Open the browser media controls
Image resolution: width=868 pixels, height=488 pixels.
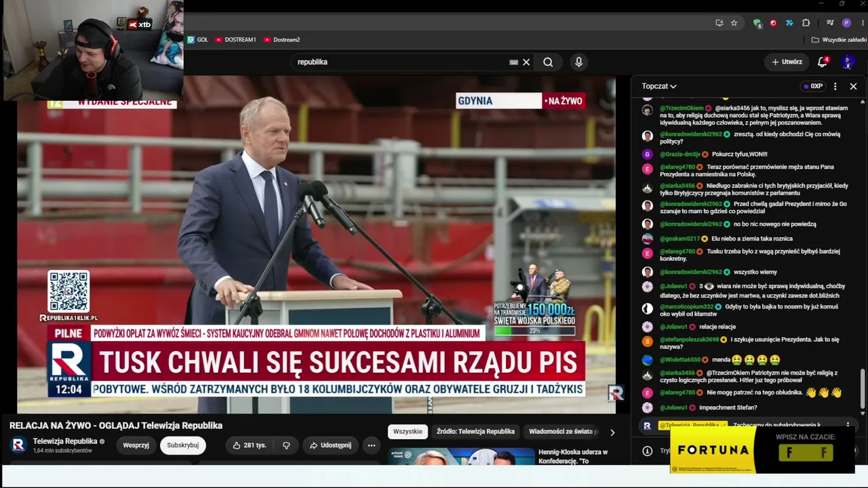point(830,23)
